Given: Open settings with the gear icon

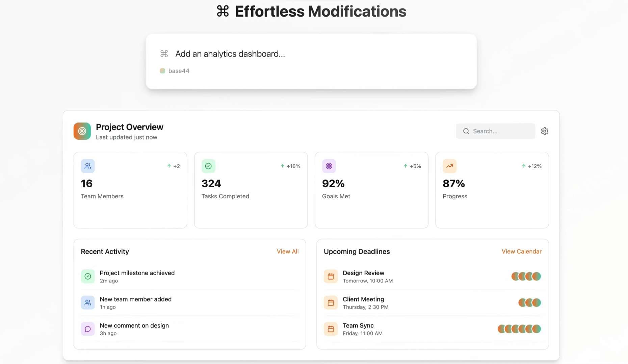Looking at the screenshot, I should click(545, 131).
